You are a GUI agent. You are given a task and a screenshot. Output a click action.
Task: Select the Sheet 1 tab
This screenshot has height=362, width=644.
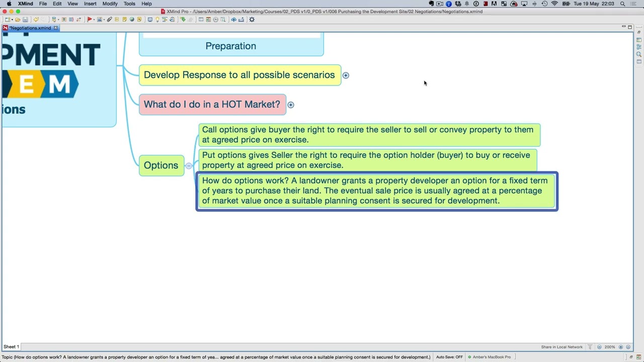[x=11, y=347]
